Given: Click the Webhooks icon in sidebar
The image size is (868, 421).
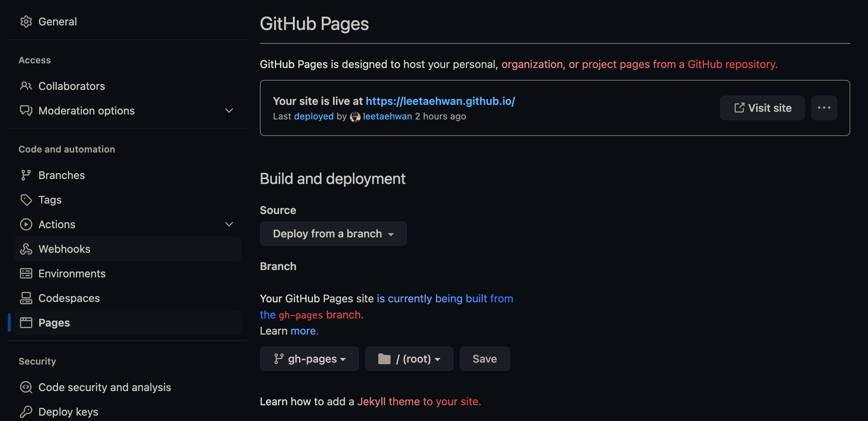Looking at the screenshot, I should pos(26,249).
